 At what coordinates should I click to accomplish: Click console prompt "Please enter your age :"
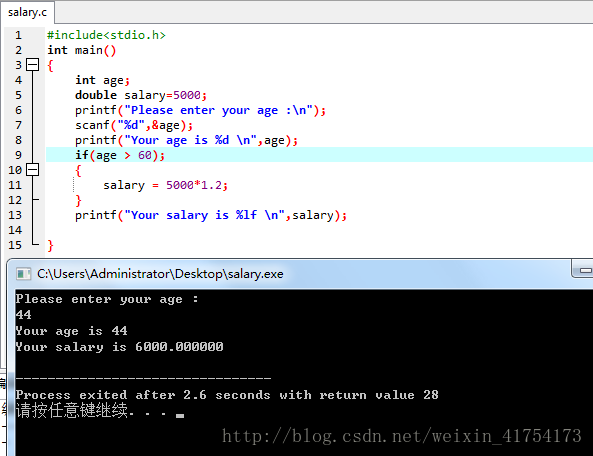pyautogui.click(x=107, y=299)
